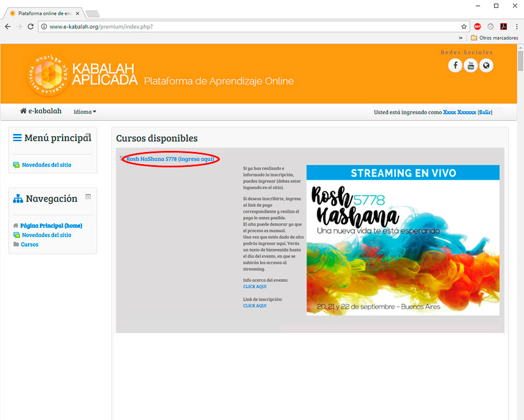
Task: Open the Chrome three-dot menu
Action: click(517, 26)
